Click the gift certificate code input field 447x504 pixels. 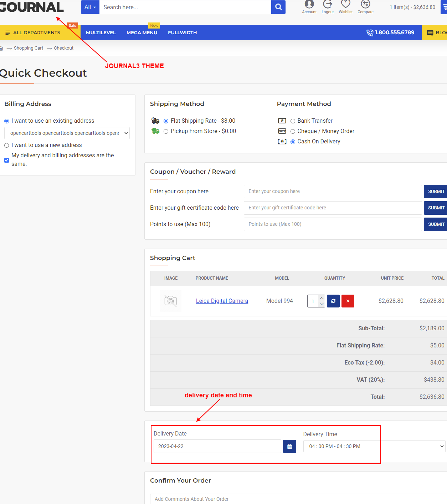pyautogui.click(x=333, y=208)
